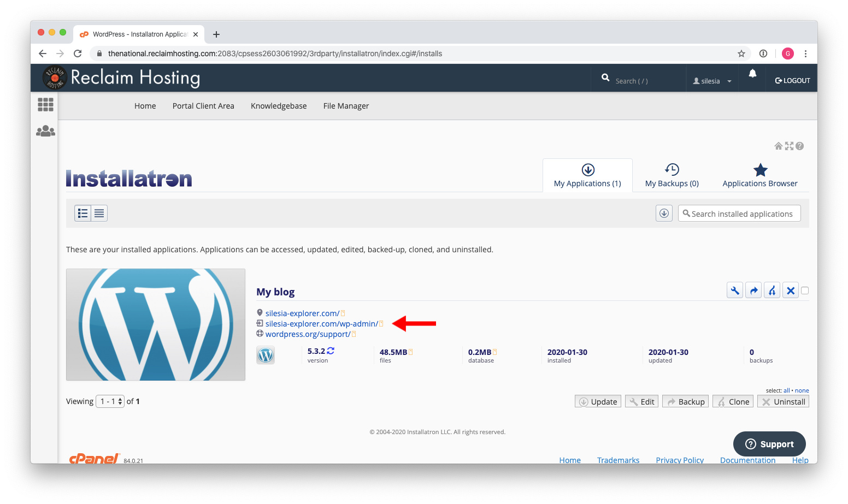Screen dimensions: 848x504
Task: Tick the My blog selection checkbox
Action: click(805, 290)
